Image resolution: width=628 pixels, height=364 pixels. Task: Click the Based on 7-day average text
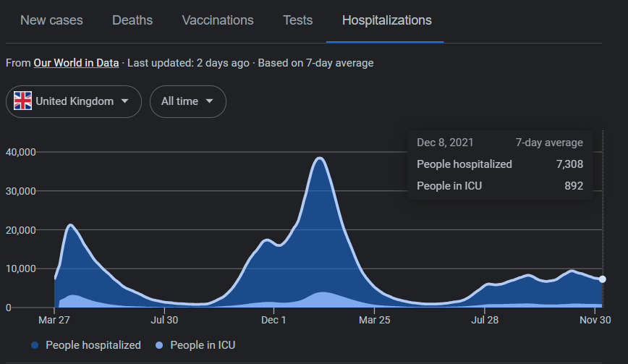(315, 63)
